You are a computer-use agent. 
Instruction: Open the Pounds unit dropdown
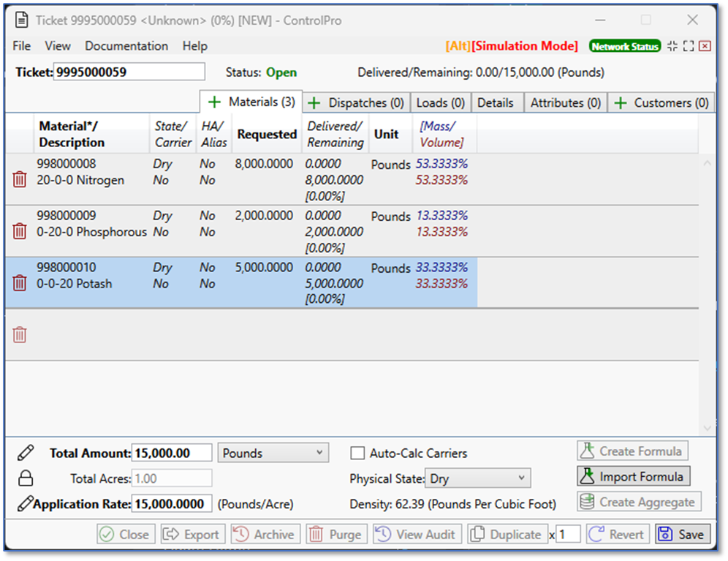(273, 453)
